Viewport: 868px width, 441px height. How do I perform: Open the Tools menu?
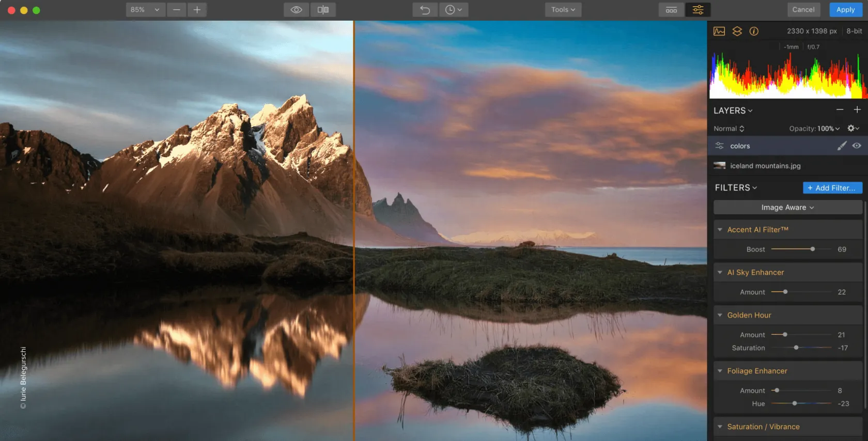[563, 10]
